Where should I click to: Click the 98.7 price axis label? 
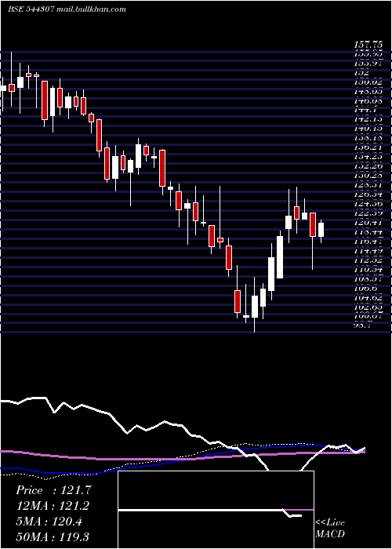point(364,325)
